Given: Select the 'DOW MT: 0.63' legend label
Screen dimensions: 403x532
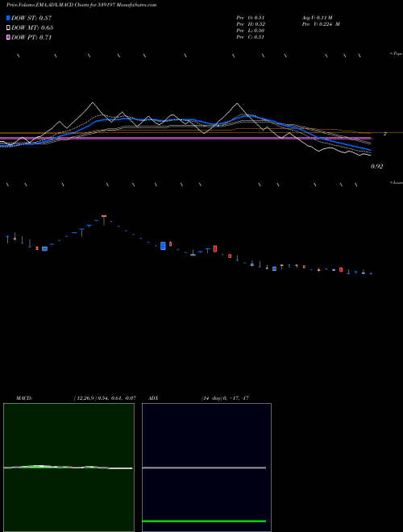Looking at the screenshot, I should tap(32, 28).
